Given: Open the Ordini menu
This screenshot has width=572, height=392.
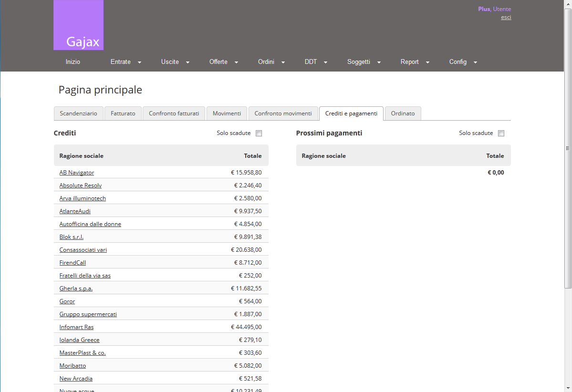Looking at the screenshot, I should (x=266, y=62).
